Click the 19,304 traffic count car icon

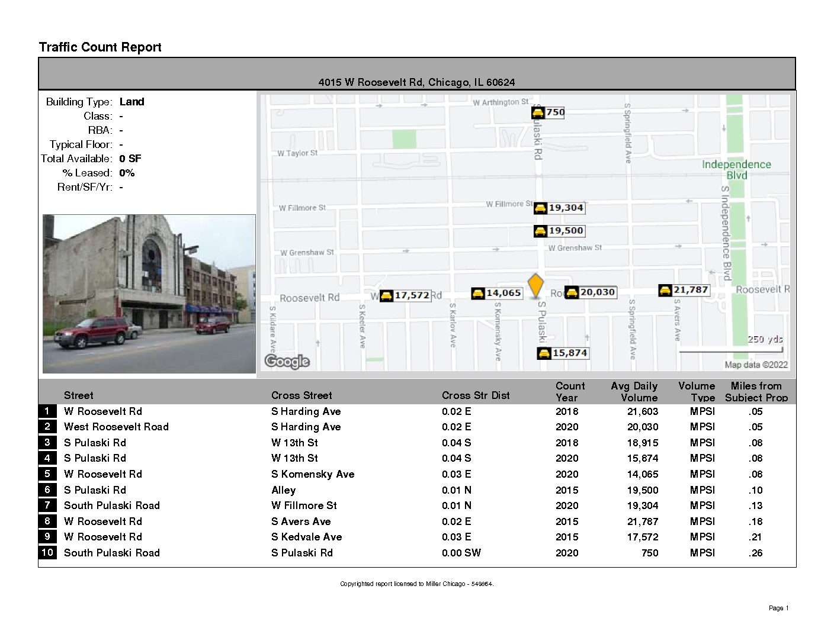pos(540,208)
